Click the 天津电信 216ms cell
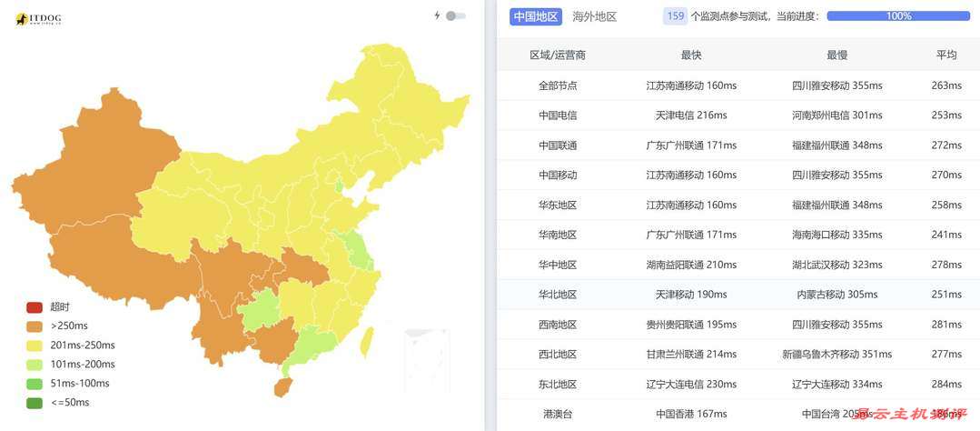The image size is (980, 431). point(691,115)
